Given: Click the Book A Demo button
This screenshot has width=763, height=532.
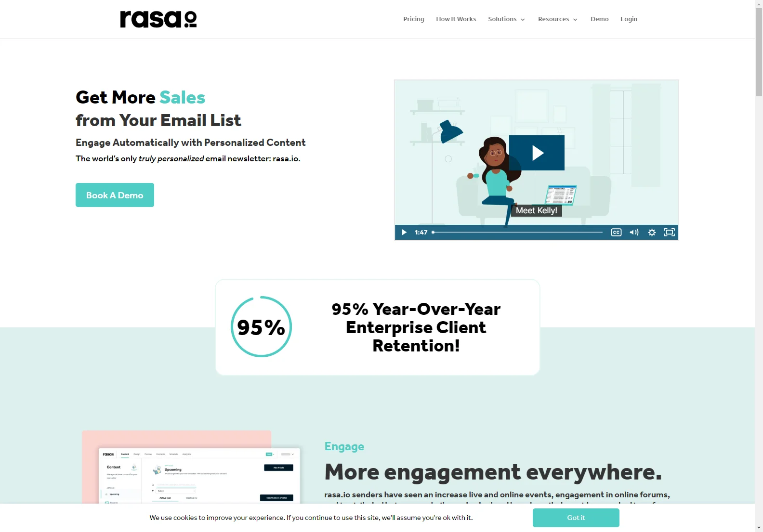Looking at the screenshot, I should (115, 195).
